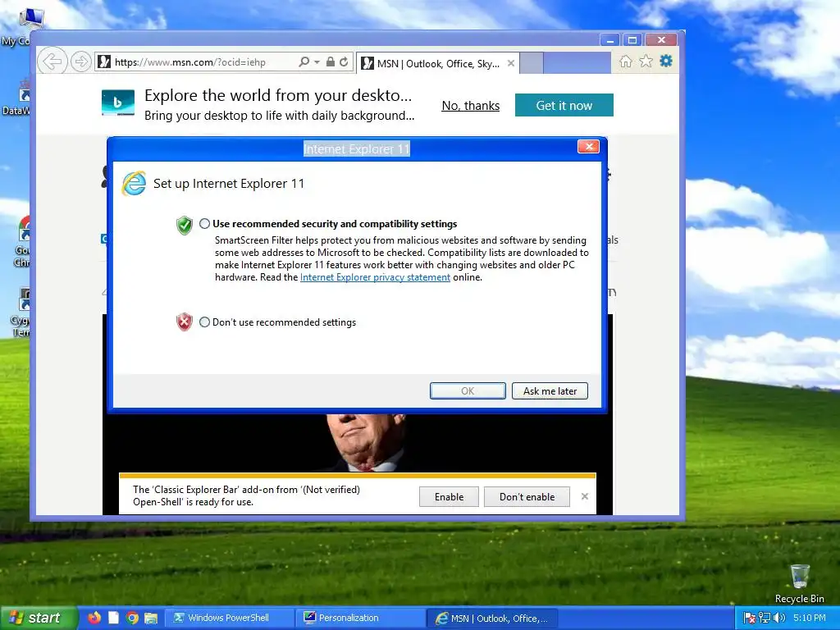Click the network tray icon
The width and height of the screenshot is (840, 630).
pyautogui.click(x=765, y=618)
